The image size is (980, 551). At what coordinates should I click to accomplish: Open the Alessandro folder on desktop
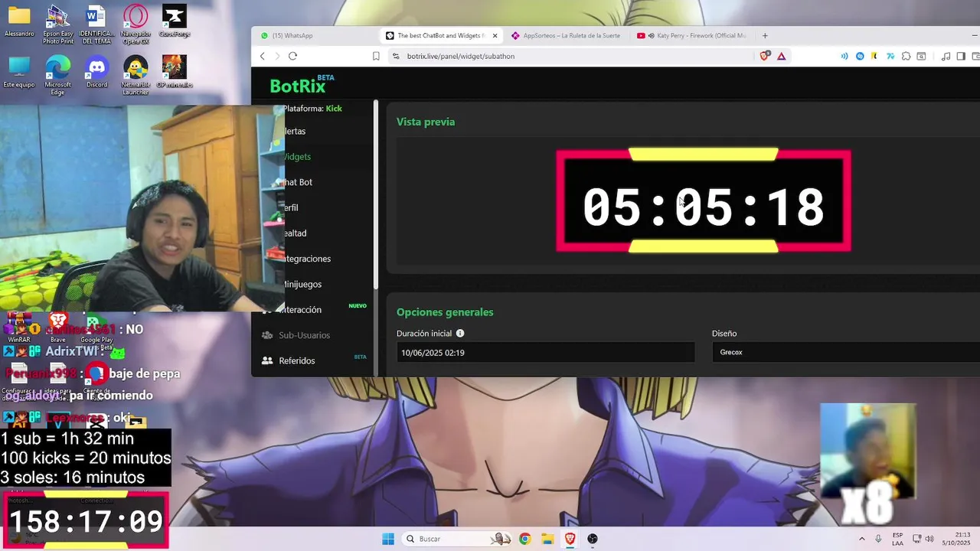19,21
